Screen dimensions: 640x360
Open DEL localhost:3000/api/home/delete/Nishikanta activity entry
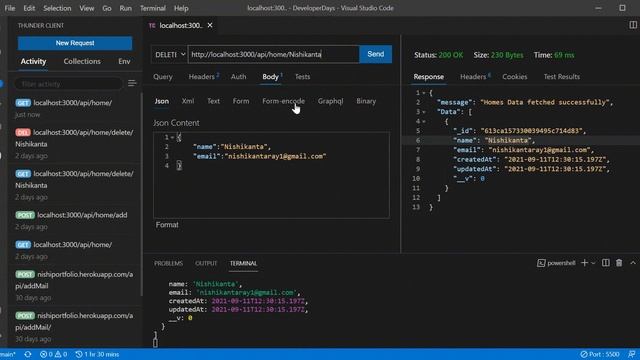[74, 144]
